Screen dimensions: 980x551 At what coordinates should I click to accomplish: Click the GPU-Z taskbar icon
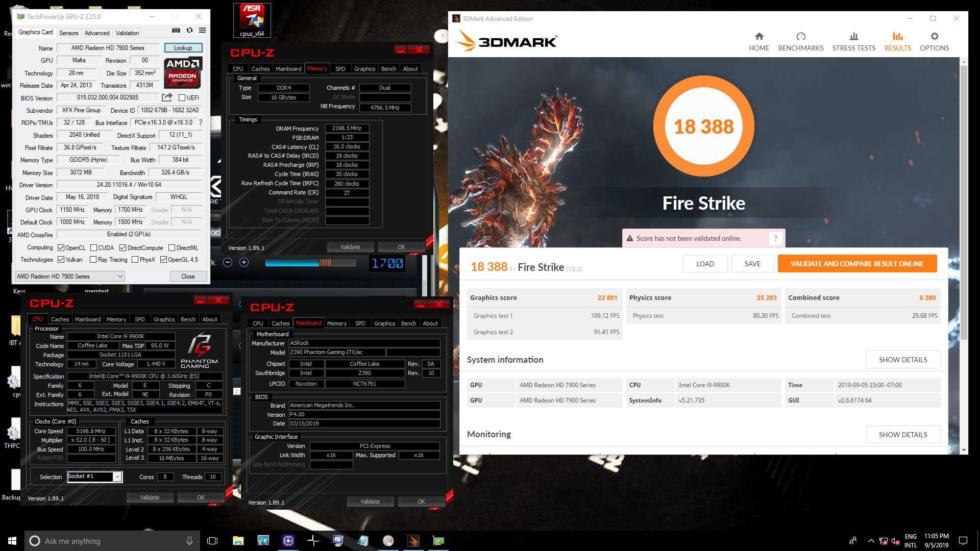click(438, 541)
